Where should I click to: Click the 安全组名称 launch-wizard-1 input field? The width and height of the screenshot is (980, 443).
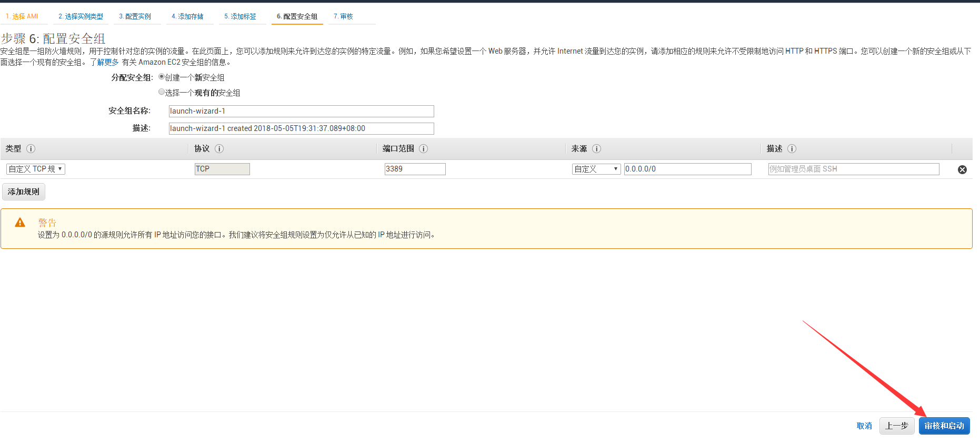tap(301, 111)
